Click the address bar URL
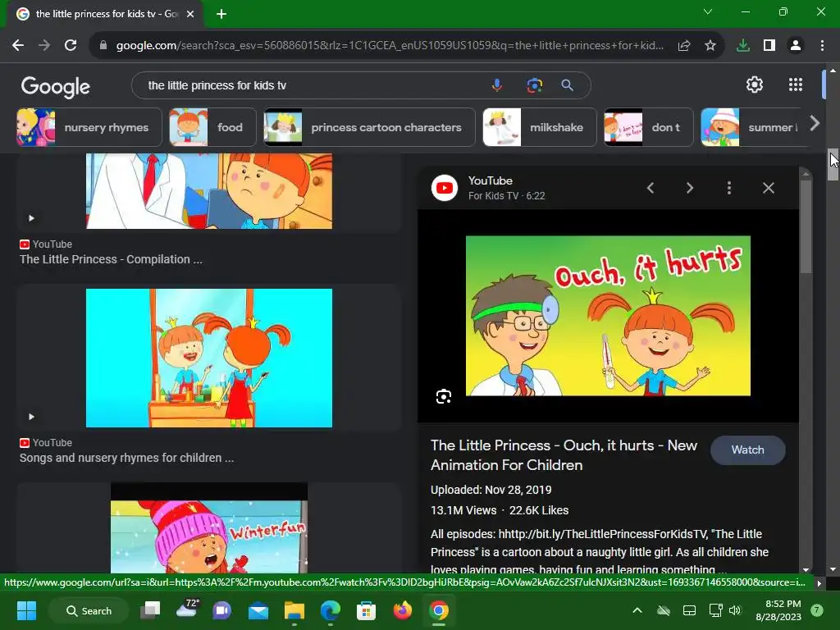This screenshot has width=840, height=630. (x=390, y=46)
